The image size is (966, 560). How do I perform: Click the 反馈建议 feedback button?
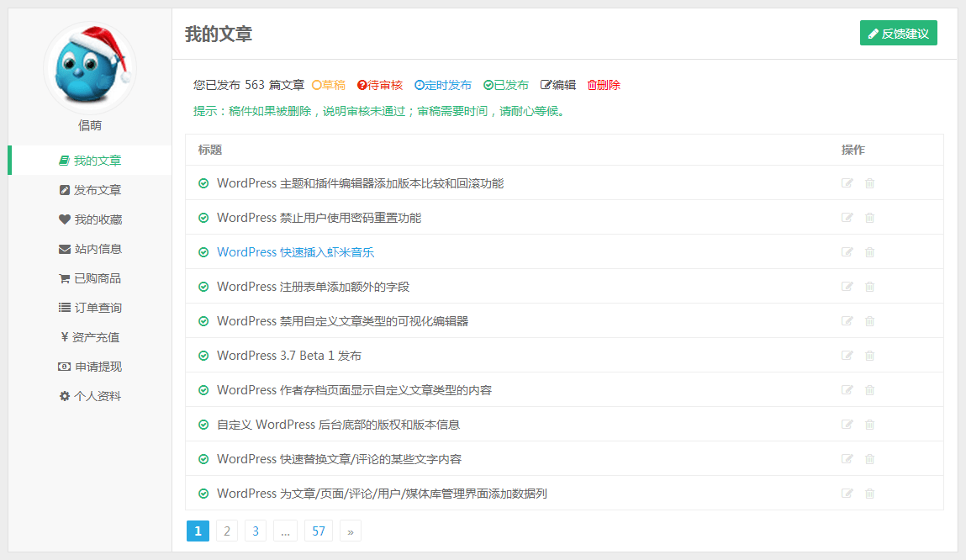coord(898,34)
